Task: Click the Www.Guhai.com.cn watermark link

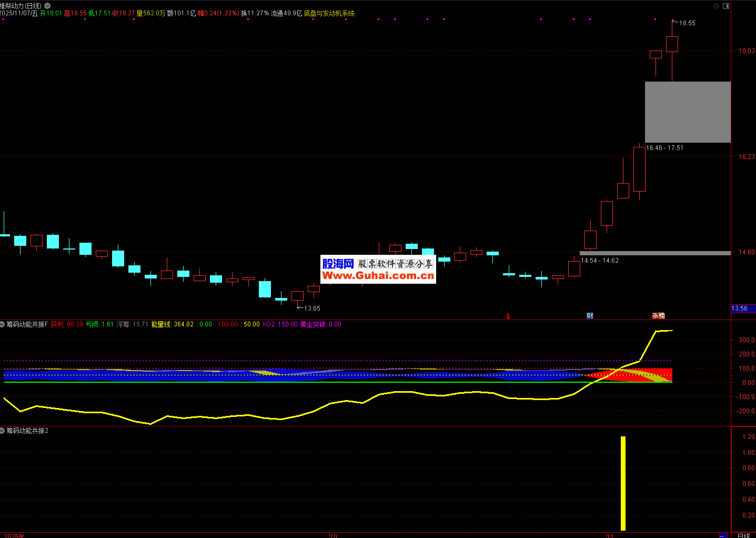Action: (378, 275)
